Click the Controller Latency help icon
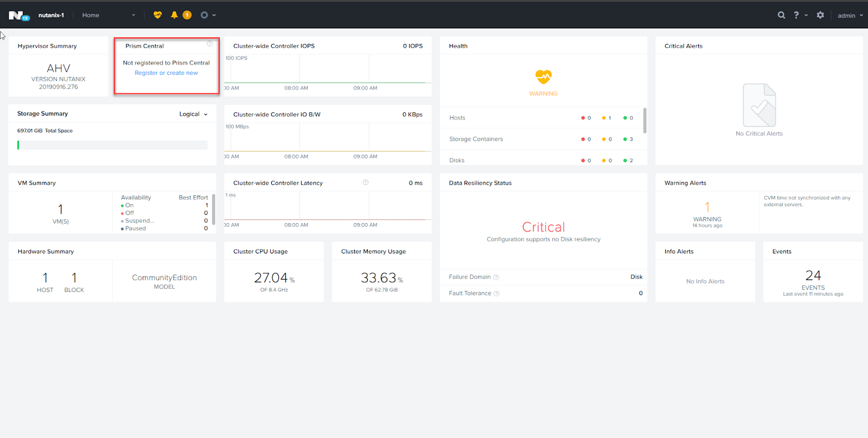The image size is (868, 438). tap(366, 182)
